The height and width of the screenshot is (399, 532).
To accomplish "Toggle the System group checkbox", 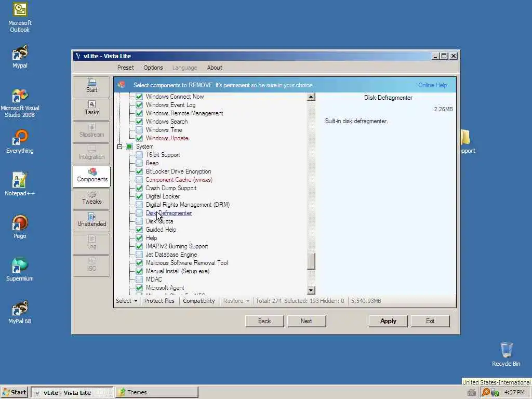I will click(x=129, y=147).
